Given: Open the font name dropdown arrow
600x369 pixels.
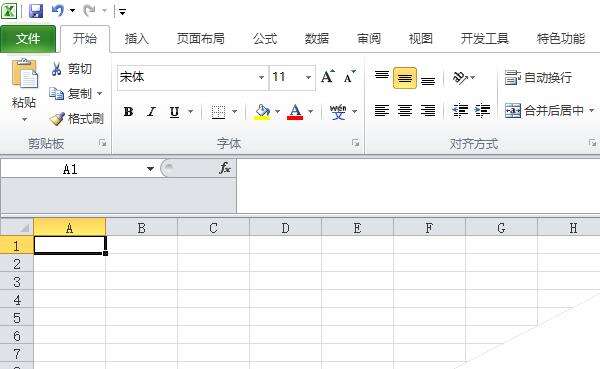Looking at the screenshot, I should [x=261, y=77].
